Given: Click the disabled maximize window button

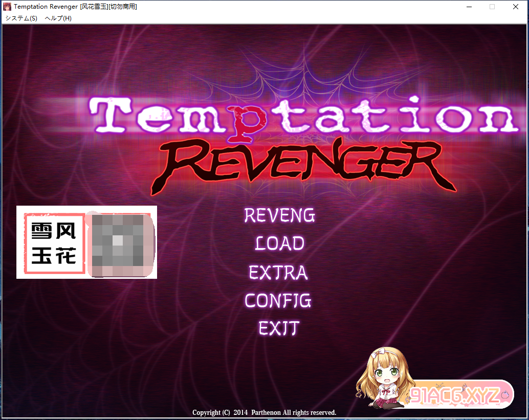Looking at the screenshot, I should 492,7.
